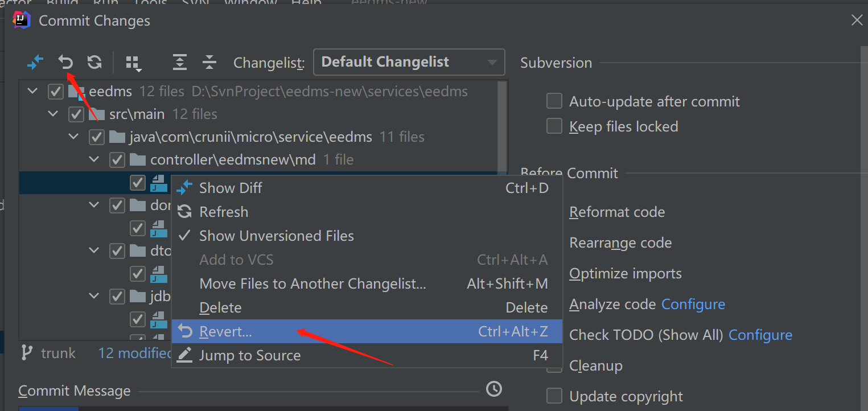The image size is (868, 411).
Task: Choose Refresh from context menu
Action: coord(367,212)
